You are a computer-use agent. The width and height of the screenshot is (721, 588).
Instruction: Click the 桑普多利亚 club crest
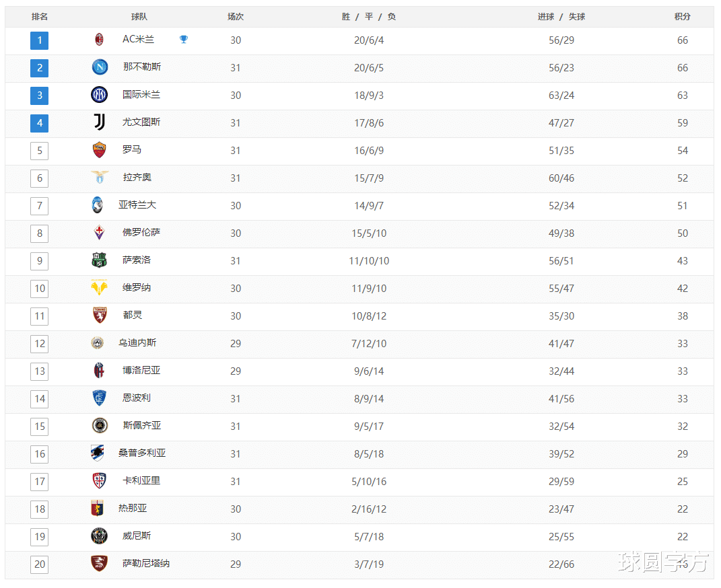click(98, 453)
